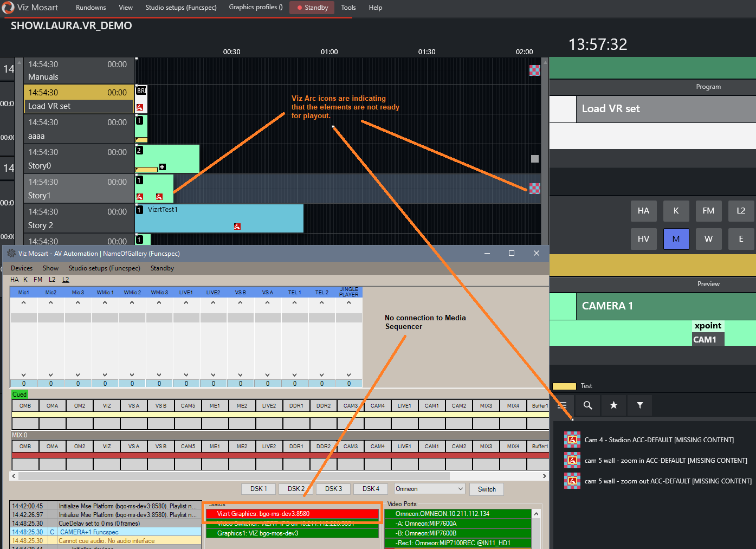Click the Viz Arc icon in Load VR set row
This screenshot has height=549, width=756.
click(140, 107)
